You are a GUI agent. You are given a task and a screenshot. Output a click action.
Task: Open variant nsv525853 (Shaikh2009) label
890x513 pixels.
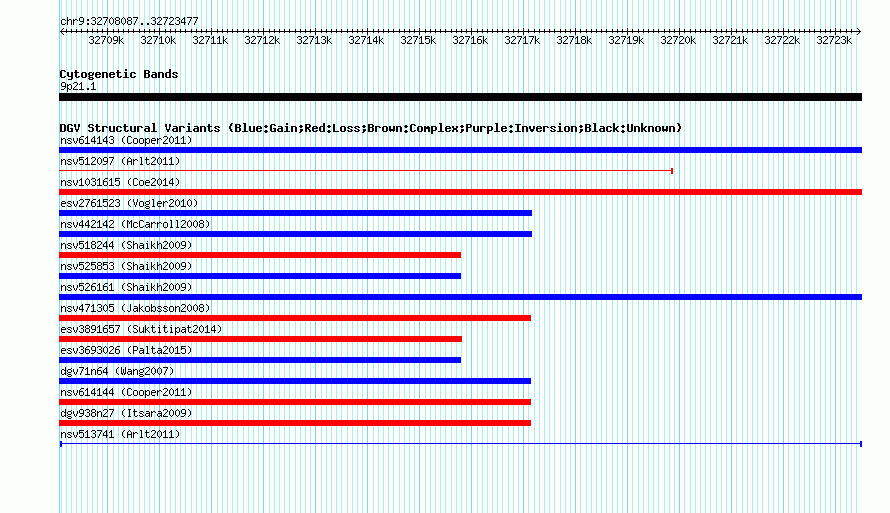(126, 266)
